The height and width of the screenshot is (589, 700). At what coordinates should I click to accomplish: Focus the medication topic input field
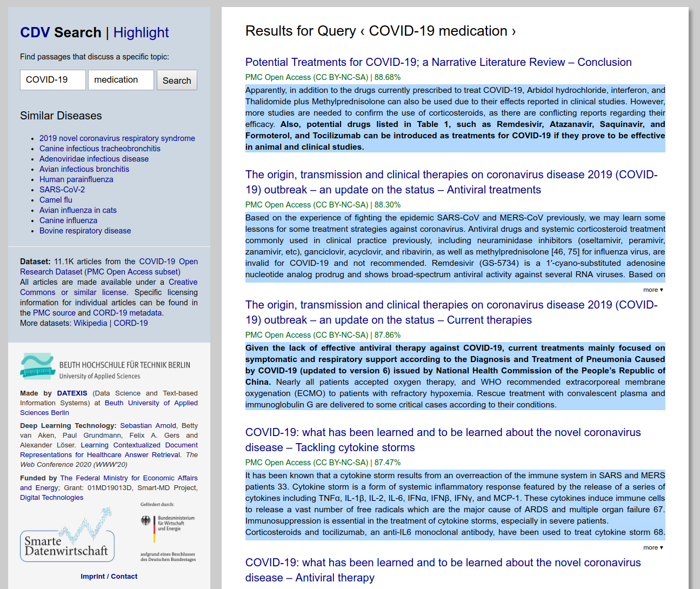point(121,80)
